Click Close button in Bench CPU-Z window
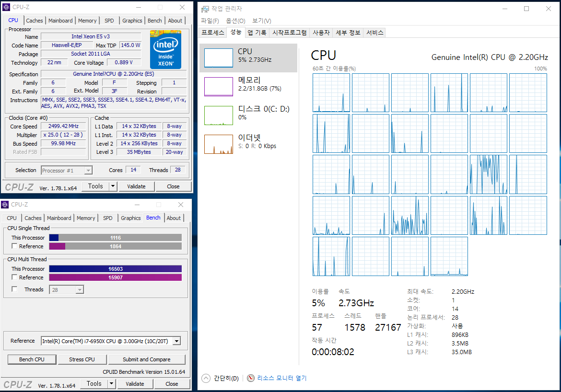Image resolution: width=561 pixels, height=392 pixels. tap(172, 384)
